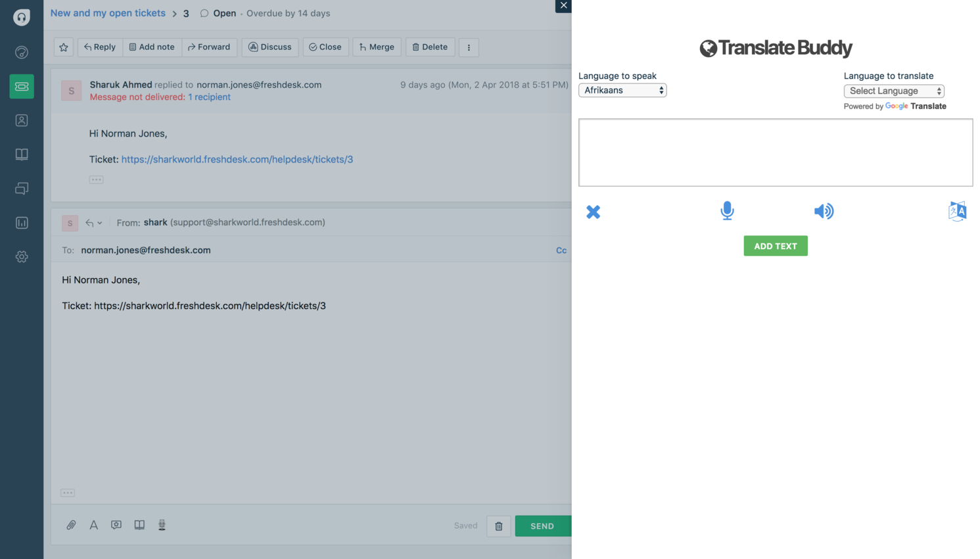Viewport: 980px width, 559px height.
Task: Attach a file with paperclip icon
Action: pos(71,525)
